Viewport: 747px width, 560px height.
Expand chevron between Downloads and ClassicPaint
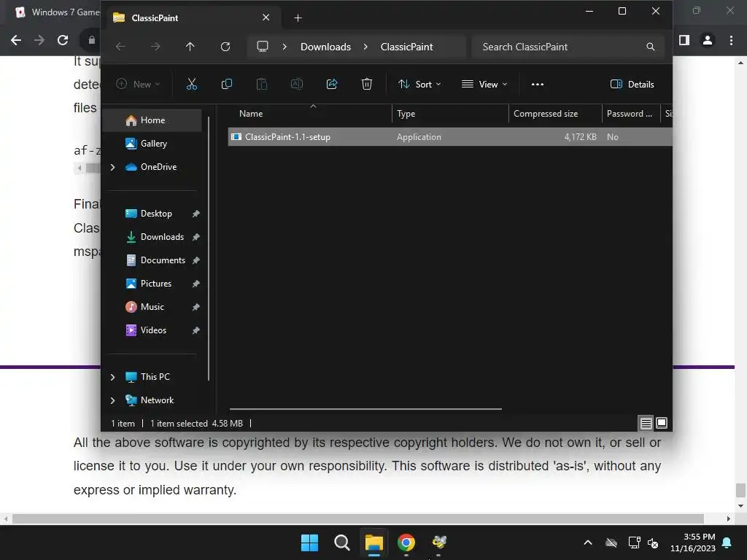click(x=365, y=47)
